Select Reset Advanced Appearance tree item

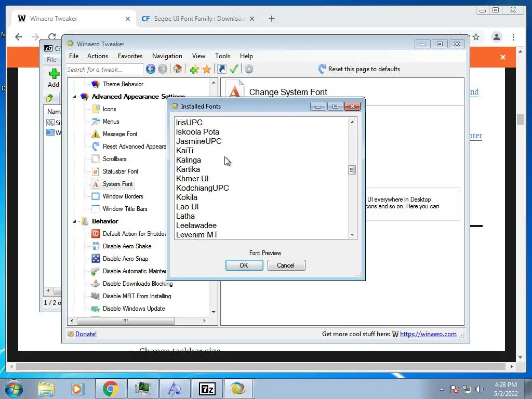pos(135,147)
